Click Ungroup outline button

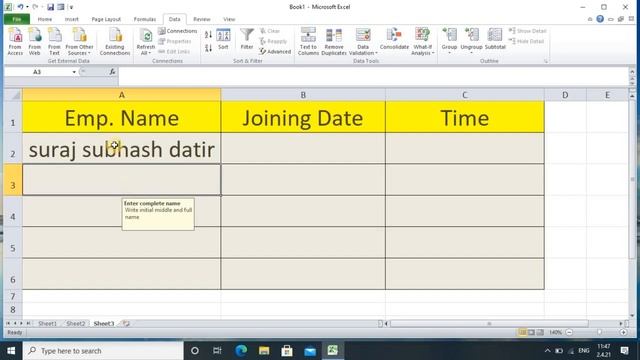pos(471,40)
